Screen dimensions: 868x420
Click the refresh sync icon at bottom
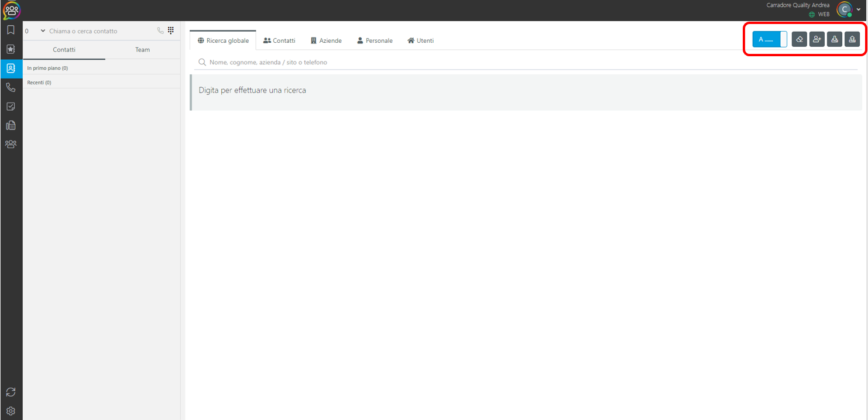(x=11, y=392)
